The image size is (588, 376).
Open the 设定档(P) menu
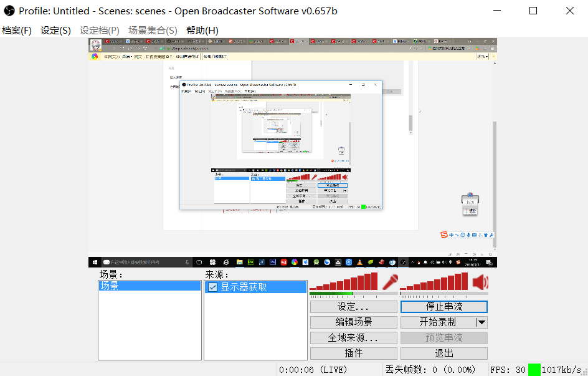coord(100,31)
